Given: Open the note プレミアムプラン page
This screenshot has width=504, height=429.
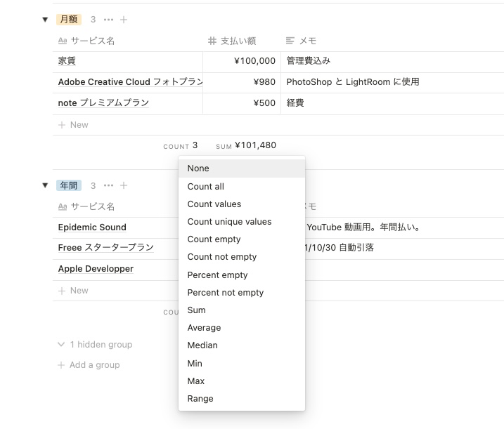Looking at the screenshot, I should (x=103, y=103).
